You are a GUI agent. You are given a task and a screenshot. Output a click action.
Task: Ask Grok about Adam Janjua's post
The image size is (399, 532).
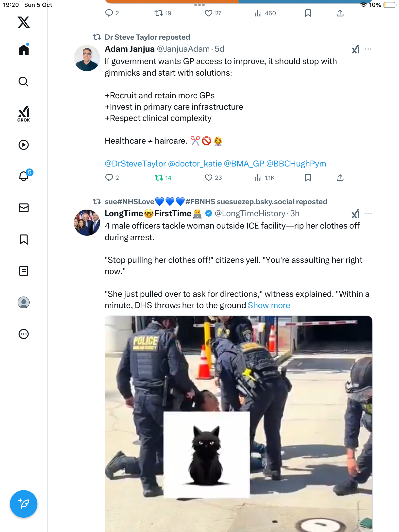click(355, 49)
